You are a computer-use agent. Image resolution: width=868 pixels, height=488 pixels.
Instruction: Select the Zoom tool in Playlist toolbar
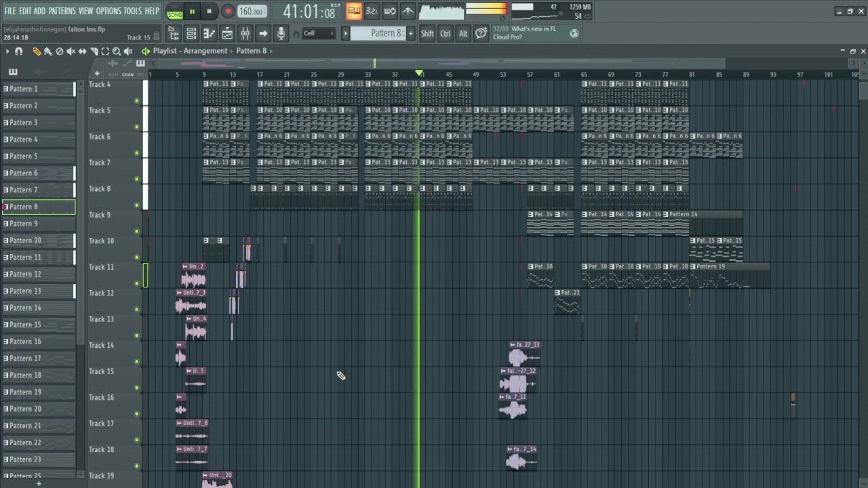click(x=117, y=51)
